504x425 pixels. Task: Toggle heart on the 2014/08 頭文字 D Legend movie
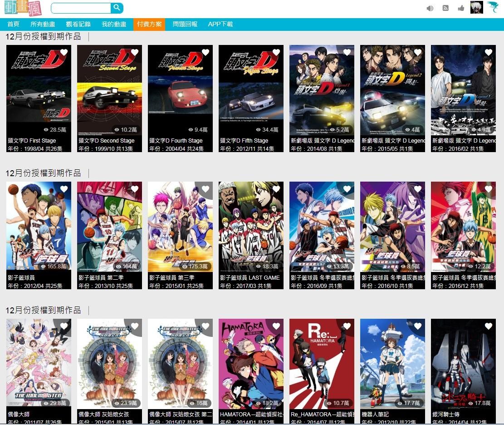[347, 52]
